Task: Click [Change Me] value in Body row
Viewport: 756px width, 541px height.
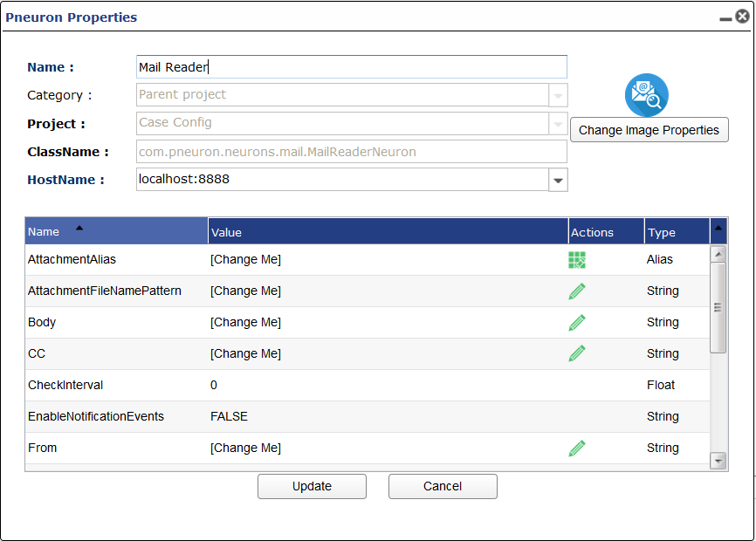Action: click(x=245, y=322)
